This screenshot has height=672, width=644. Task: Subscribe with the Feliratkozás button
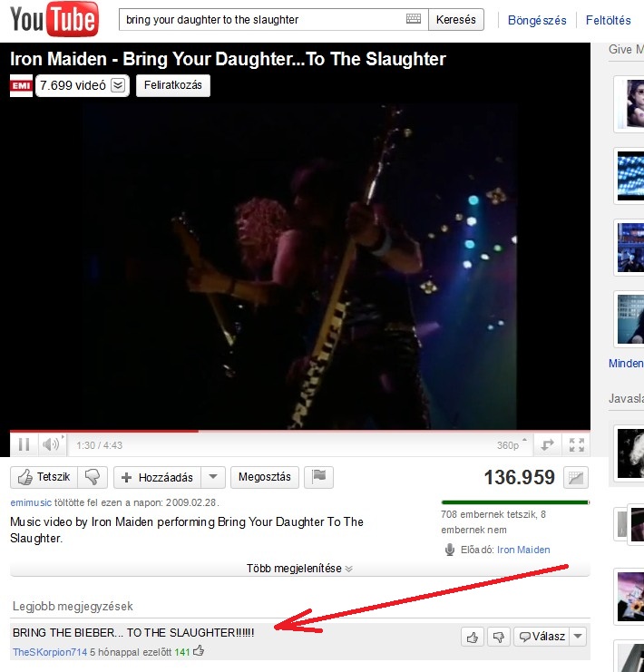(x=172, y=85)
